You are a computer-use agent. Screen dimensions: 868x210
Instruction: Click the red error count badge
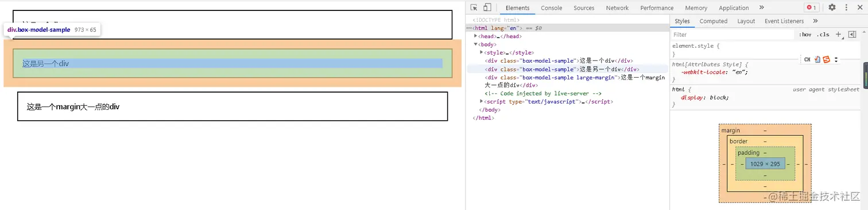811,7
